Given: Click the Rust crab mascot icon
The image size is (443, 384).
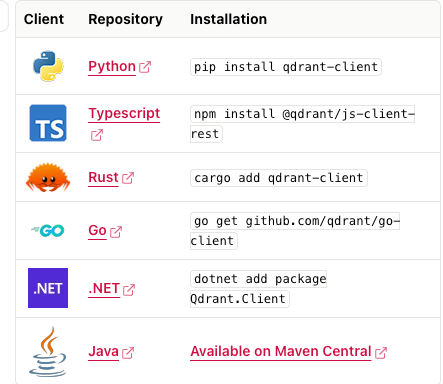Looking at the screenshot, I should (48, 177).
